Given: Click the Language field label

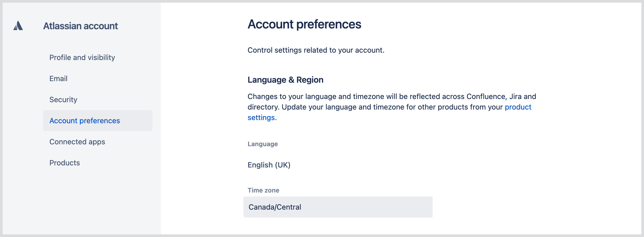Looking at the screenshot, I should (x=262, y=144).
